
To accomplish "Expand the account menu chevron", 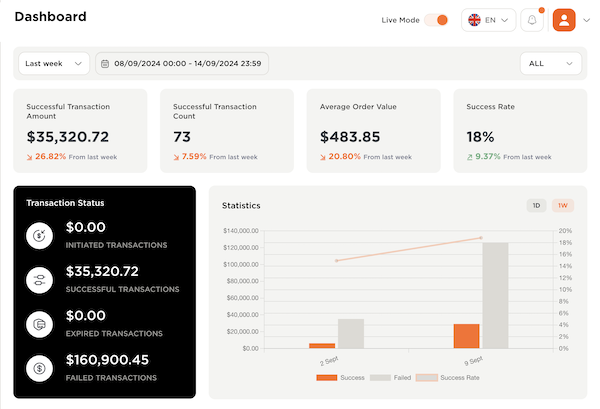I will pyautogui.click(x=587, y=20).
